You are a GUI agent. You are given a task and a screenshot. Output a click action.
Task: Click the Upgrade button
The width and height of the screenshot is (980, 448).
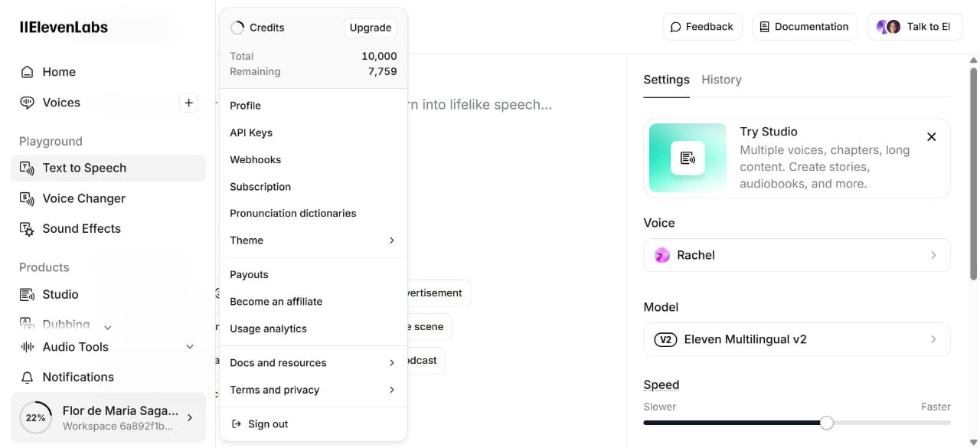click(371, 28)
